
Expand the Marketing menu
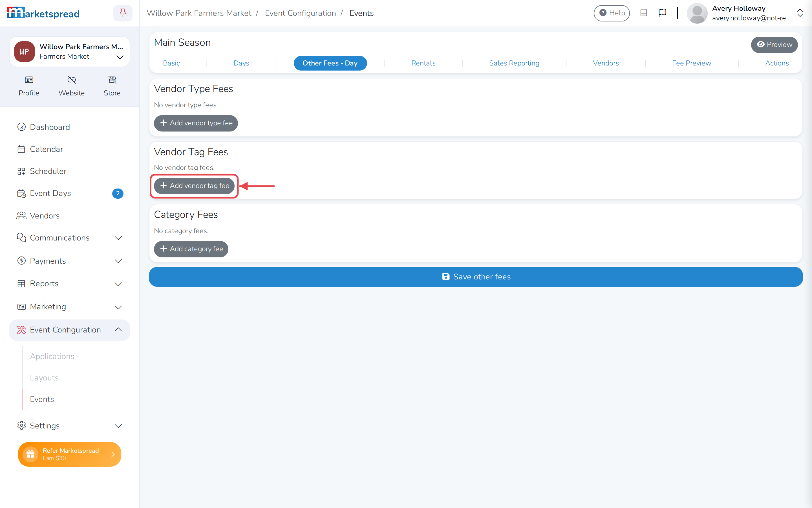point(69,307)
